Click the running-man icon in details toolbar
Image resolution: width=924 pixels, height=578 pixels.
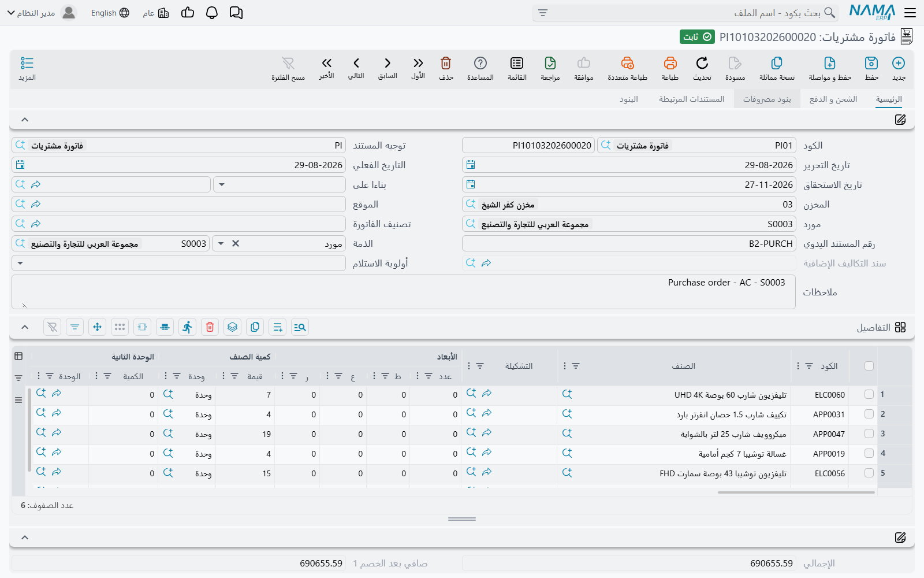click(x=187, y=327)
